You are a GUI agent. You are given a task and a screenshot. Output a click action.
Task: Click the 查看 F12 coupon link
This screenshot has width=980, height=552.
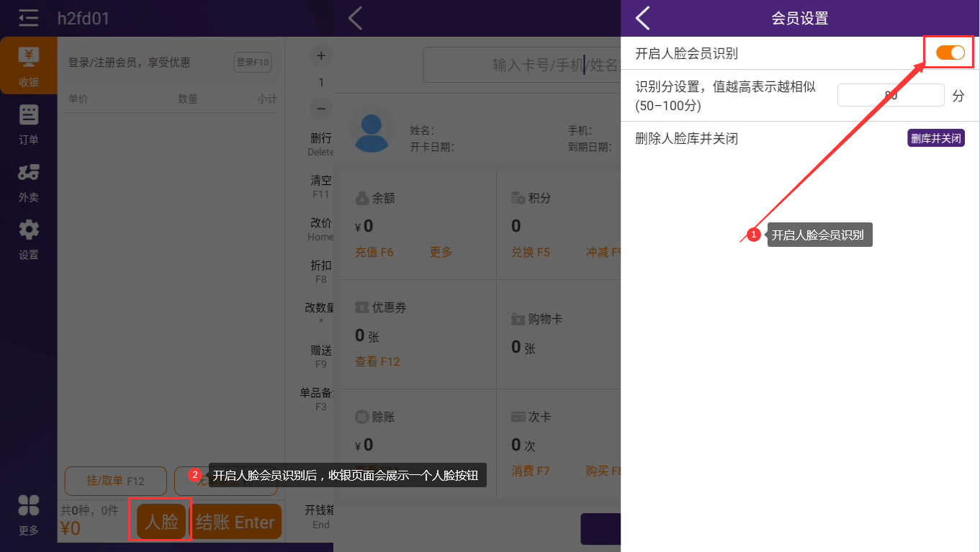[x=377, y=361]
